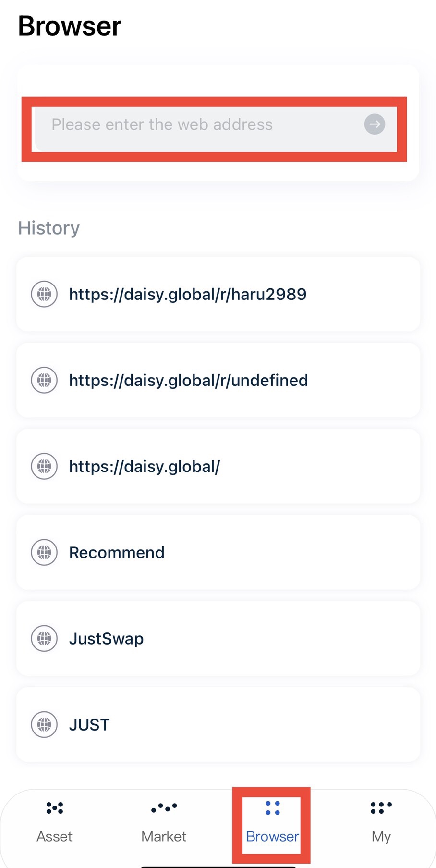Tap the go arrow in address bar

pos(375,124)
